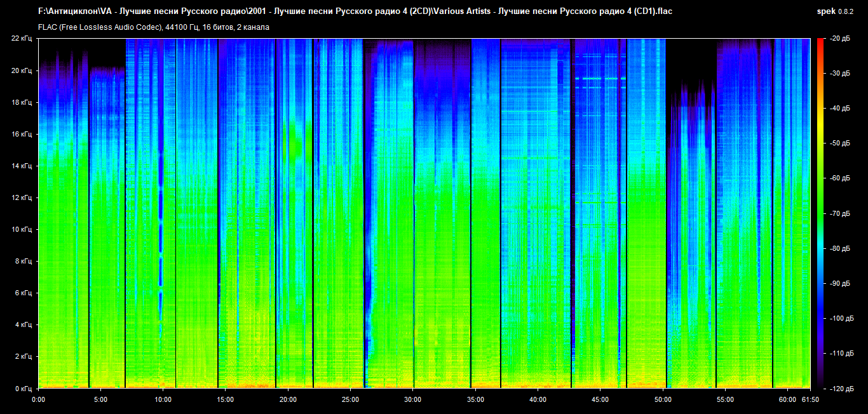868x414 pixels.
Task: Click the spek 0.8.2 version label
Action: [x=835, y=11]
